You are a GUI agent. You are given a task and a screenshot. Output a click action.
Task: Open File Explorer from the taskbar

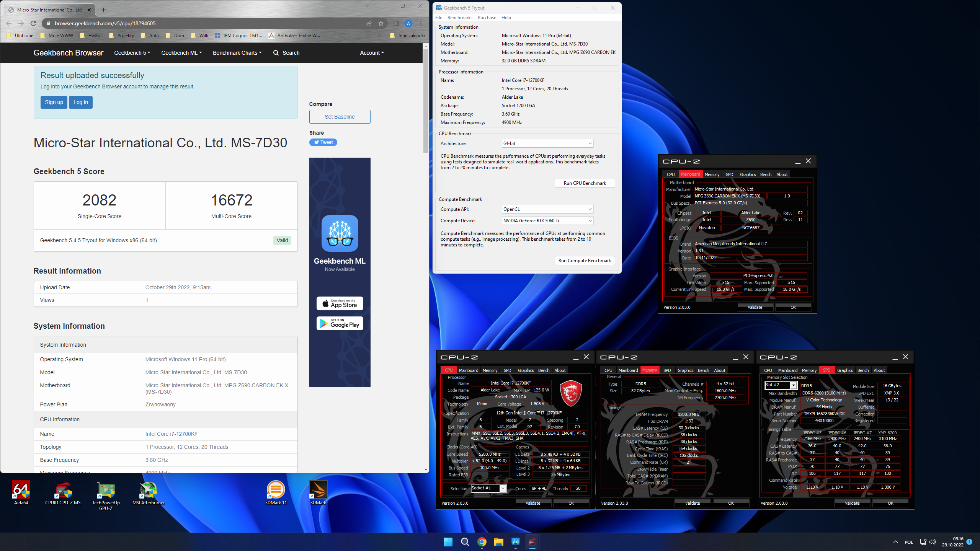[498, 542]
